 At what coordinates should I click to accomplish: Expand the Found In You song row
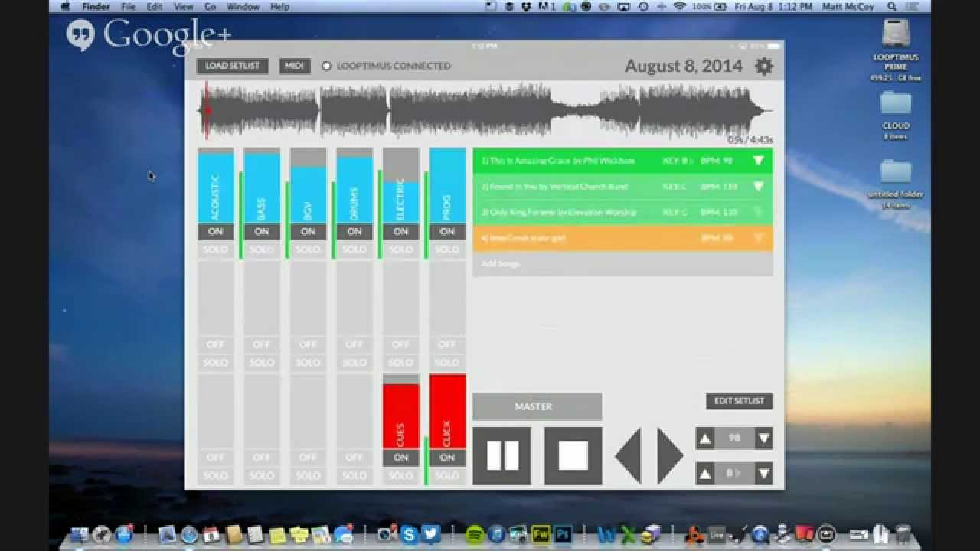click(759, 186)
